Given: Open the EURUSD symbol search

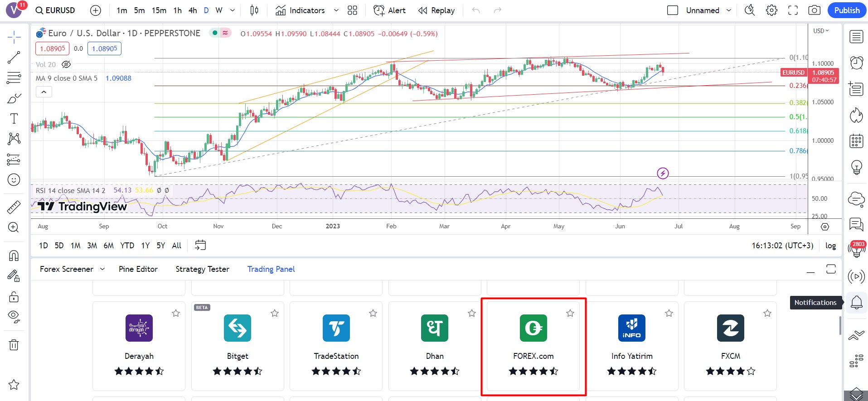Looking at the screenshot, I should 55,10.
